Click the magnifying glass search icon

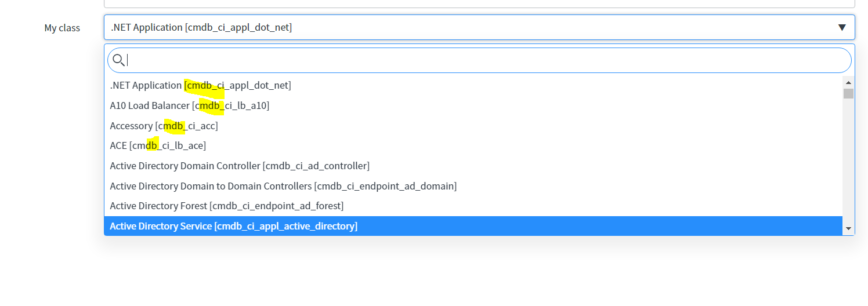[x=118, y=60]
